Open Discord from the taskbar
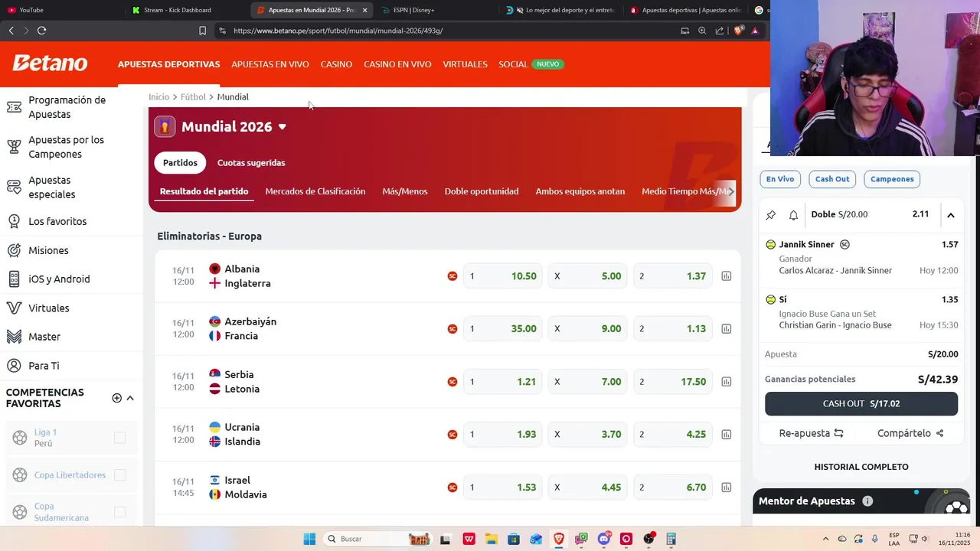Viewport: 980px width, 551px height. click(604, 539)
